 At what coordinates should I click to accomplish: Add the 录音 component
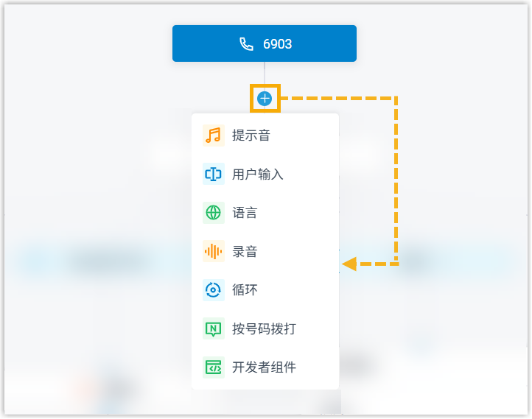pos(245,252)
